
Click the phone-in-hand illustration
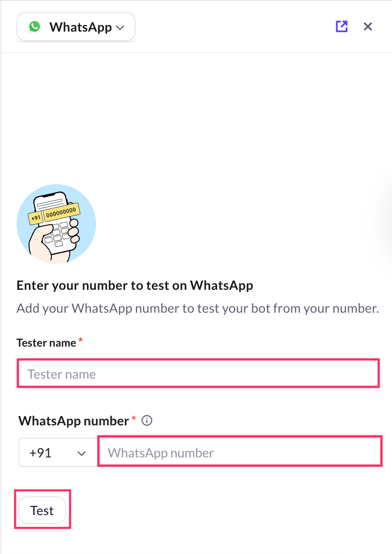pyautogui.click(x=56, y=224)
